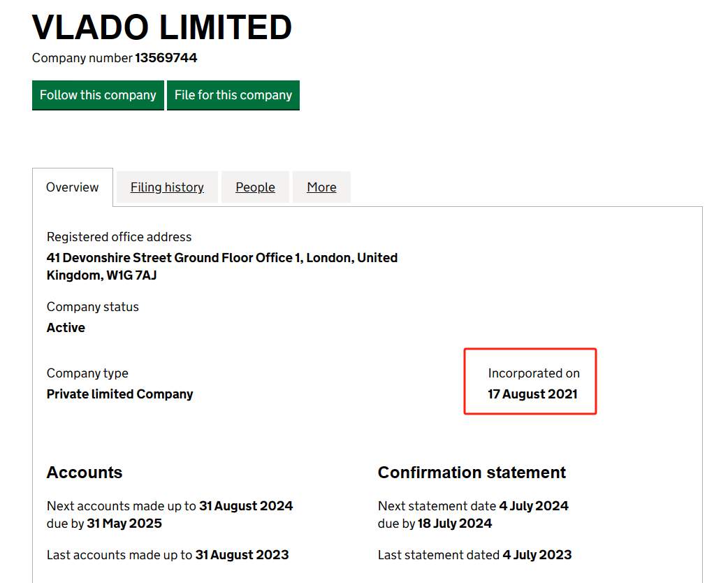Image resolution: width=728 pixels, height=583 pixels.
Task: Click company number 13569744
Action: [166, 58]
